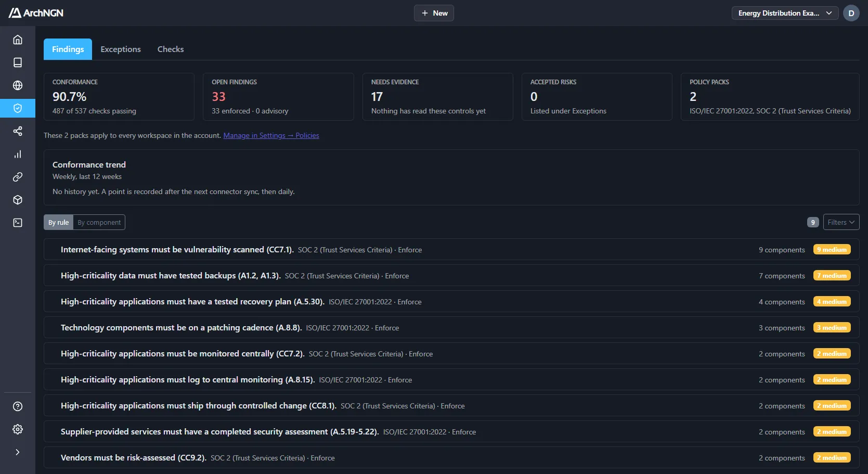The image size is (868, 474).
Task: Open the Energy Distribution workspace dropdown
Action: pos(785,13)
